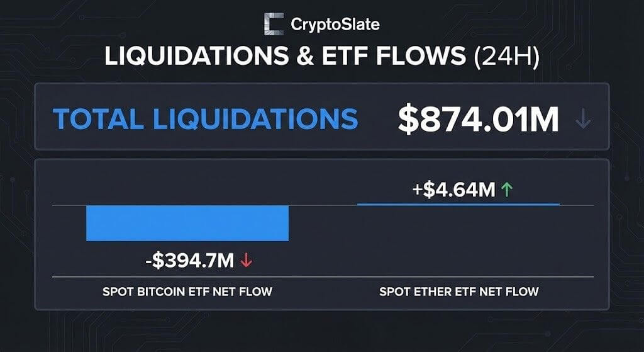Click the axis line above the ETF labels
The image size is (644, 352).
click(x=322, y=276)
